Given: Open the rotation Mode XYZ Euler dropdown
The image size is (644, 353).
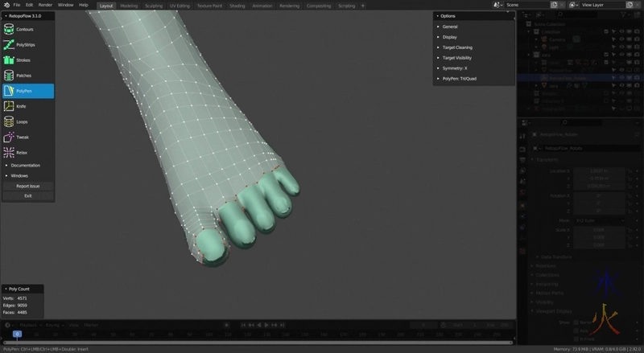Looking at the screenshot, I should click(x=599, y=221).
